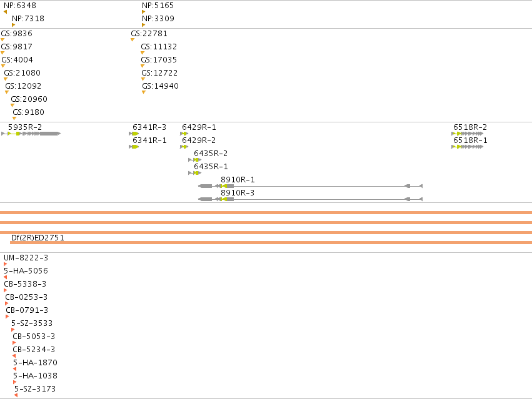Click the red triangle under UM-8222-3
The height and width of the screenshot is (399, 532).
pyautogui.click(x=5, y=264)
